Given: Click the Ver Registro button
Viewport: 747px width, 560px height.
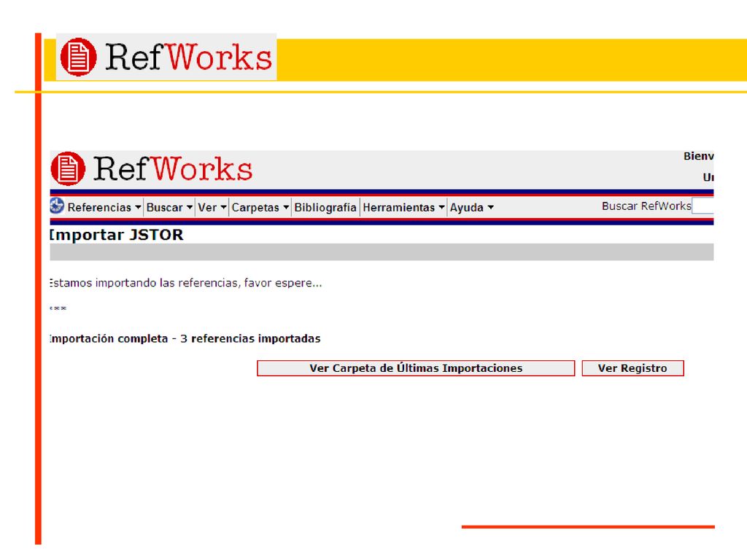Looking at the screenshot, I should (x=632, y=368).
